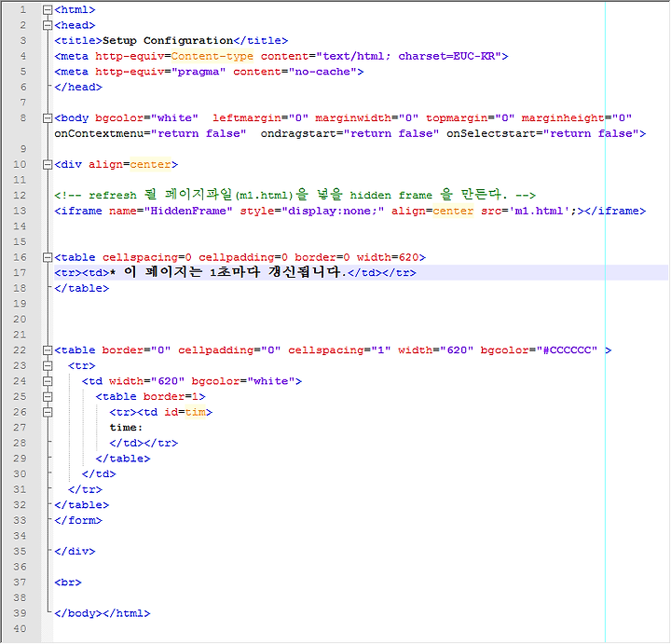Click line number 40 in the margin
Image resolution: width=671 pixels, height=644 pixels.
(x=20, y=628)
